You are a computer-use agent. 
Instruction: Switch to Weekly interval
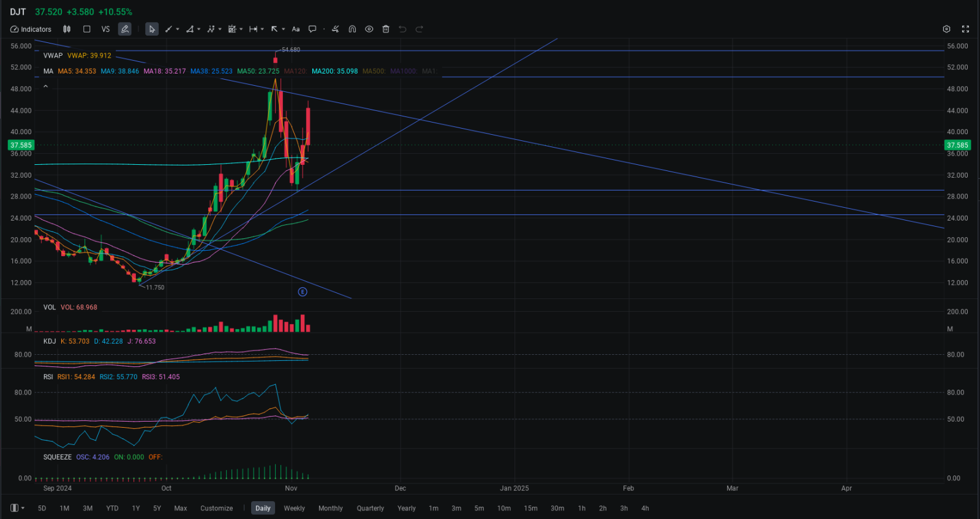[295, 508]
